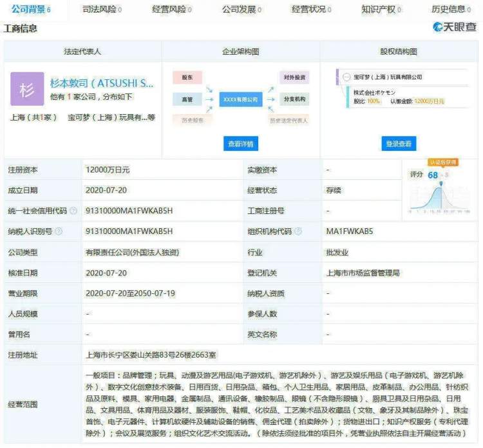
Task: Click the score value 68
Action: click(x=433, y=175)
